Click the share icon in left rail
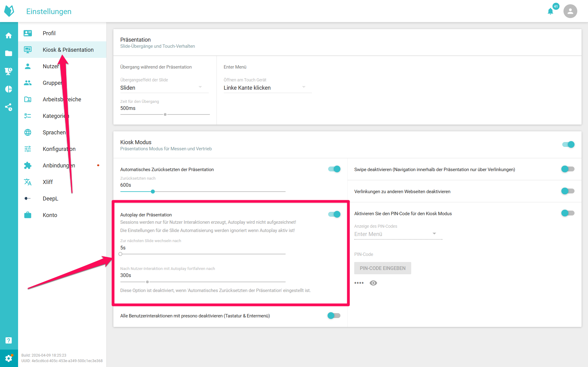 coord(9,107)
